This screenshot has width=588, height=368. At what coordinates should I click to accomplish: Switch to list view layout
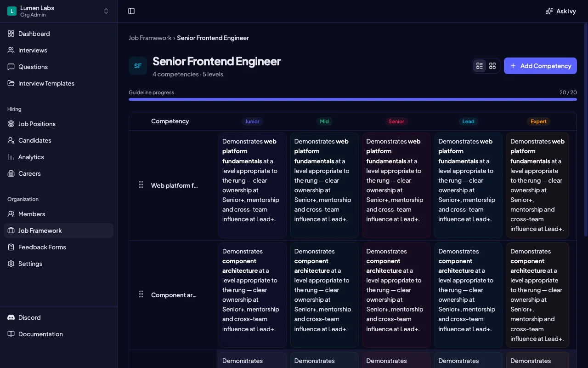[x=480, y=66]
